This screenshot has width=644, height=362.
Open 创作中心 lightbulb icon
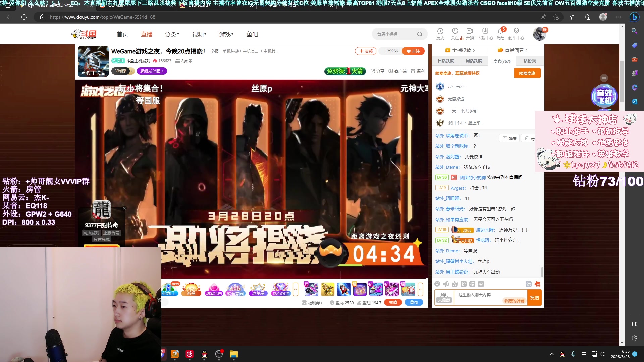(x=516, y=34)
